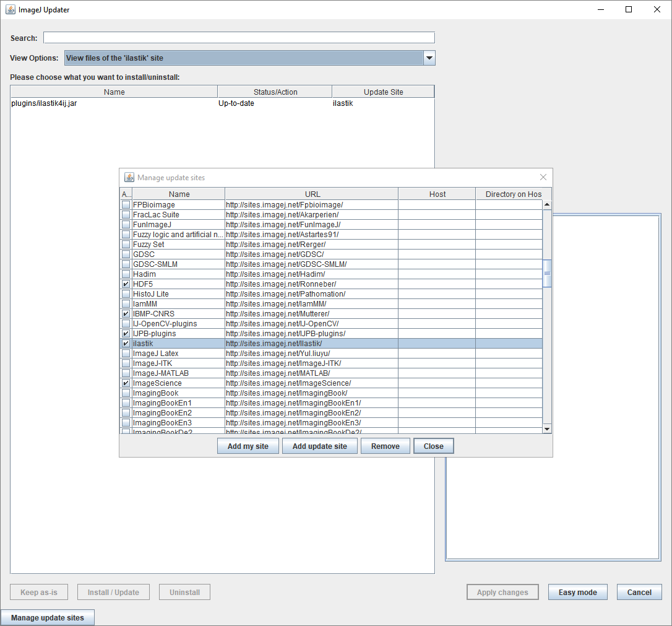Disable the HDF5 update site
The width and height of the screenshot is (672, 626).
click(126, 284)
